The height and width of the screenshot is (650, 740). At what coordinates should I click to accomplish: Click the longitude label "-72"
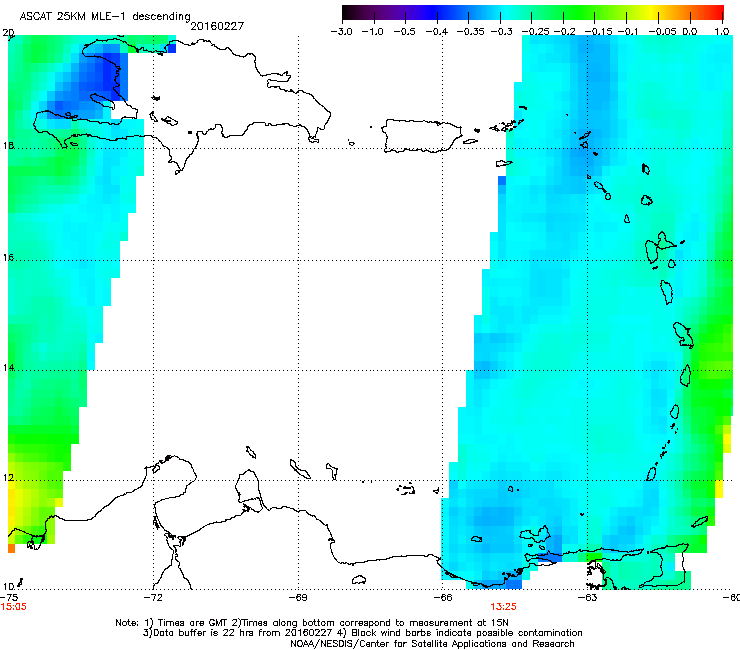point(153,598)
